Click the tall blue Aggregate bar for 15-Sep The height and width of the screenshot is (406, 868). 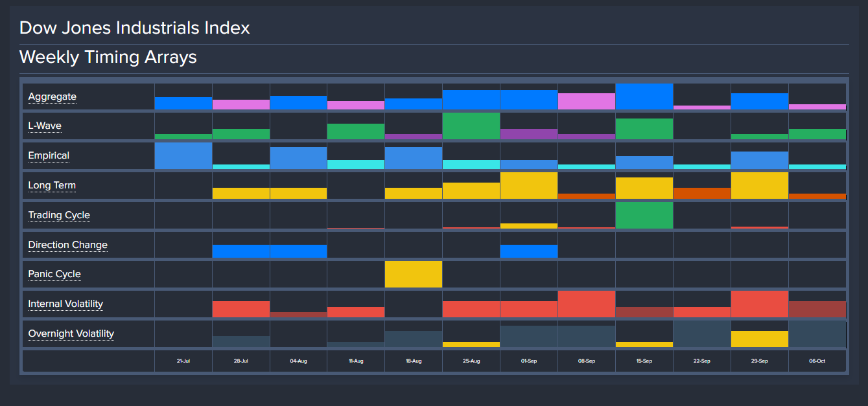(644, 96)
